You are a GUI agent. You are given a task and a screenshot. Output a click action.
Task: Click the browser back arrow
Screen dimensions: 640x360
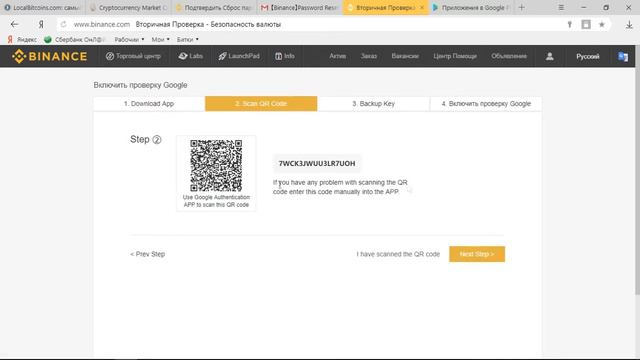coord(15,24)
